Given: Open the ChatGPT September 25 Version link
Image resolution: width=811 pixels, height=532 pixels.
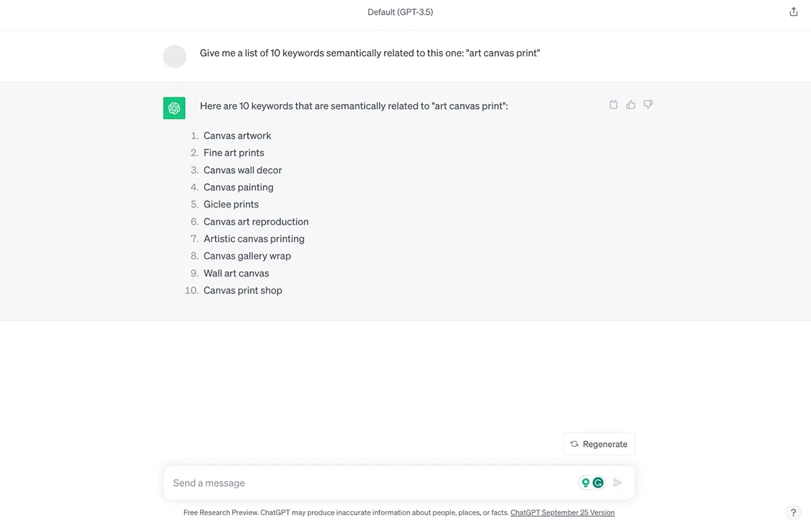Looking at the screenshot, I should [562, 513].
